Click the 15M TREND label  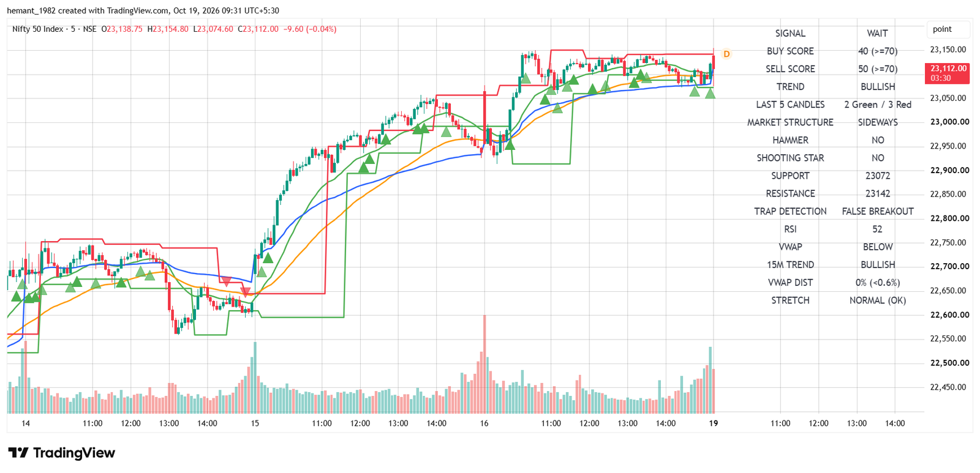click(x=790, y=264)
